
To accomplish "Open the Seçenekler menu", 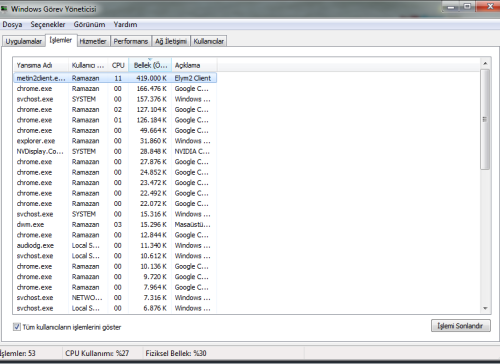I will pos(48,25).
